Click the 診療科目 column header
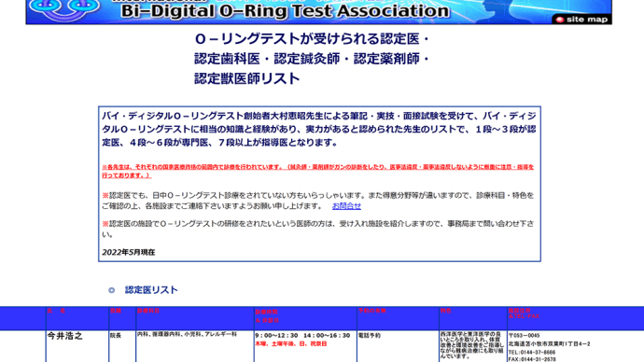The width and height of the screenshot is (644, 362). pos(148,311)
